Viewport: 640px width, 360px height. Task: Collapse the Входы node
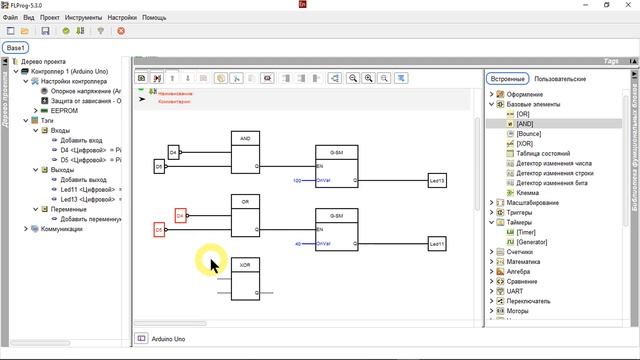pyautogui.click(x=36, y=130)
